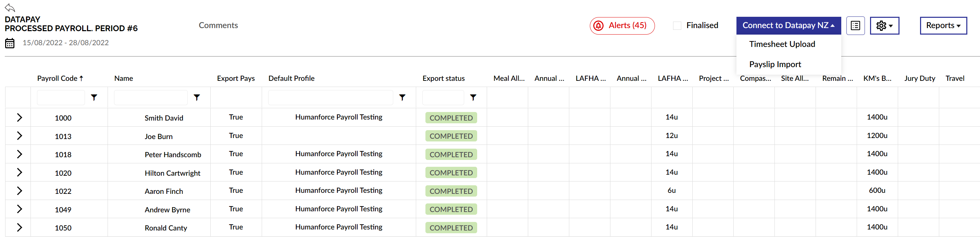Image resolution: width=980 pixels, height=237 pixels.
Task: Click the 1200u value in Joe Burn row
Action: pyautogui.click(x=877, y=135)
